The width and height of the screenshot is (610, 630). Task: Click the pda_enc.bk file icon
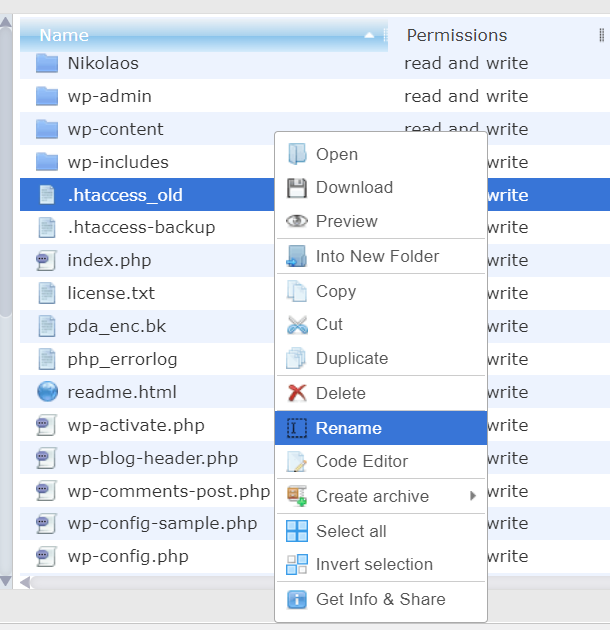tap(47, 326)
